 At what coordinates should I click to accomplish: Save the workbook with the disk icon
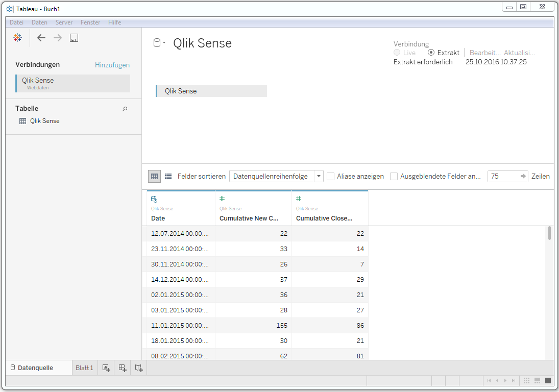click(74, 38)
